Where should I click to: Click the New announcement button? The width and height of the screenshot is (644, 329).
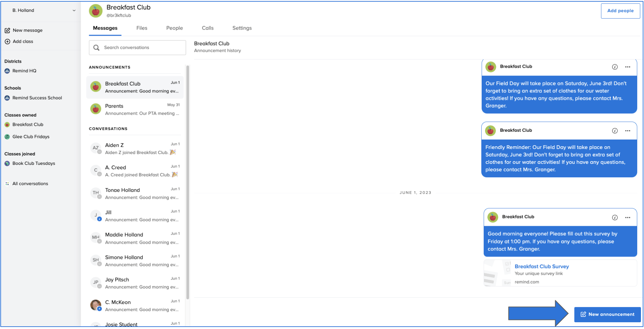tap(607, 314)
